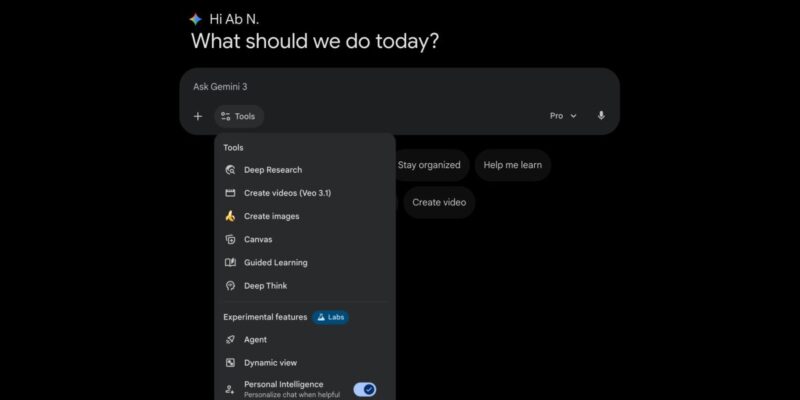This screenshot has width=800, height=400.
Task: Click the Canvas icon
Action: click(230, 239)
